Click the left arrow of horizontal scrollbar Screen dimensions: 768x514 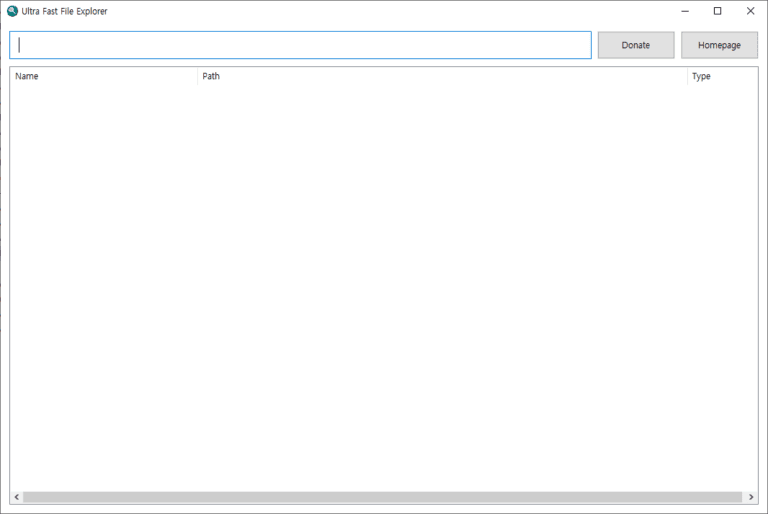pyautogui.click(x=17, y=497)
